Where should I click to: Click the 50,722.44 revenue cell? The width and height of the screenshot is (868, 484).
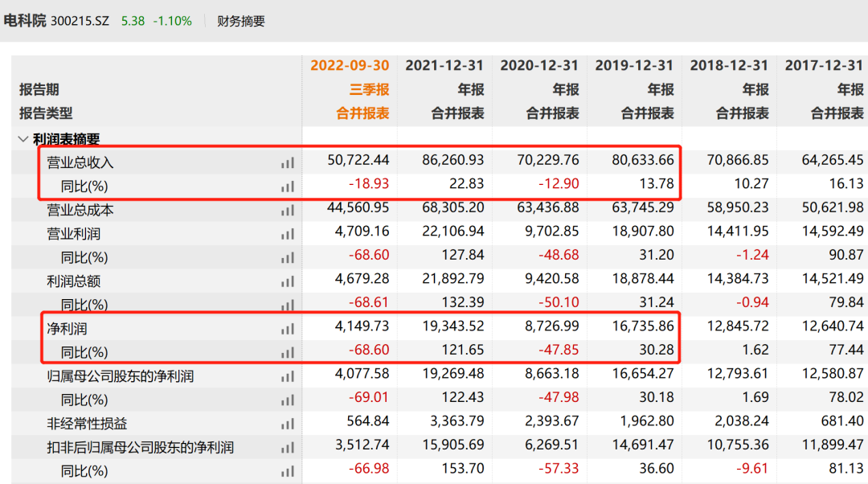(x=358, y=161)
